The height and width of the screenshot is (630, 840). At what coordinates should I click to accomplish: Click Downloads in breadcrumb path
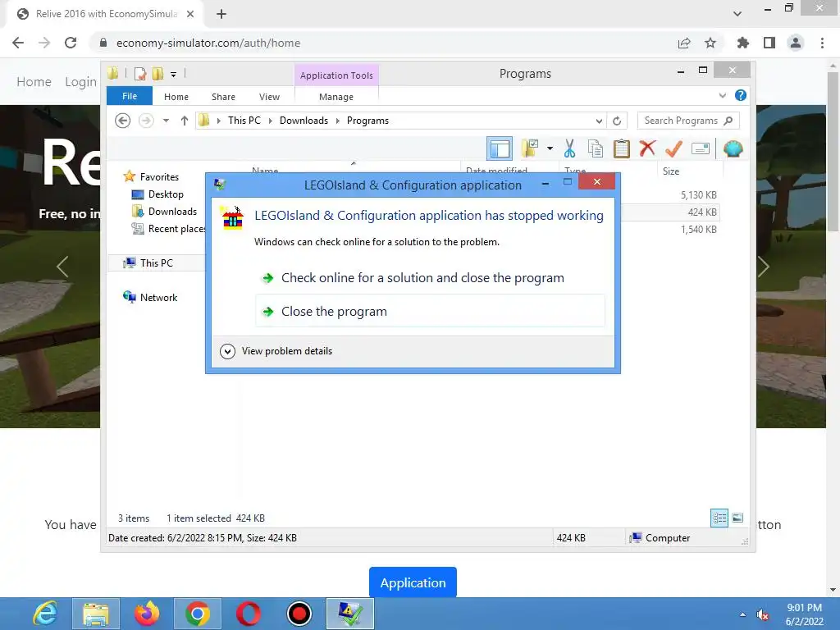[x=304, y=121]
